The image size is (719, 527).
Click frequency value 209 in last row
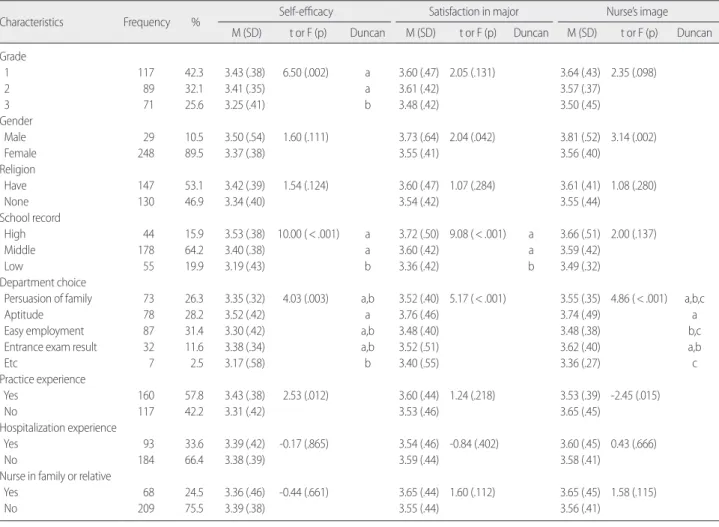(146, 509)
